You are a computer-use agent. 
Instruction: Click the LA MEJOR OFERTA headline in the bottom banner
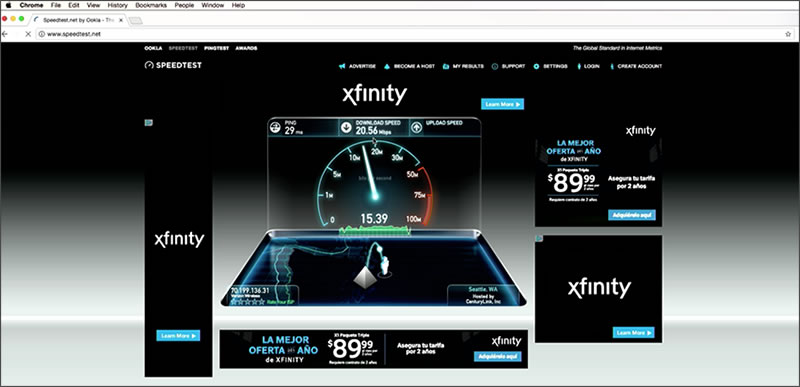(x=284, y=345)
